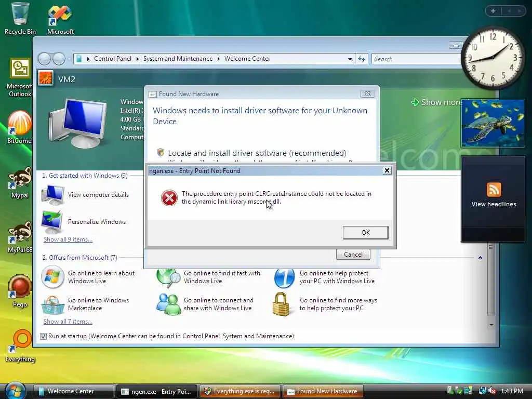Open the Microsoft shortcut on the desktop
532x399 pixels.
click(x=60, y=19)
